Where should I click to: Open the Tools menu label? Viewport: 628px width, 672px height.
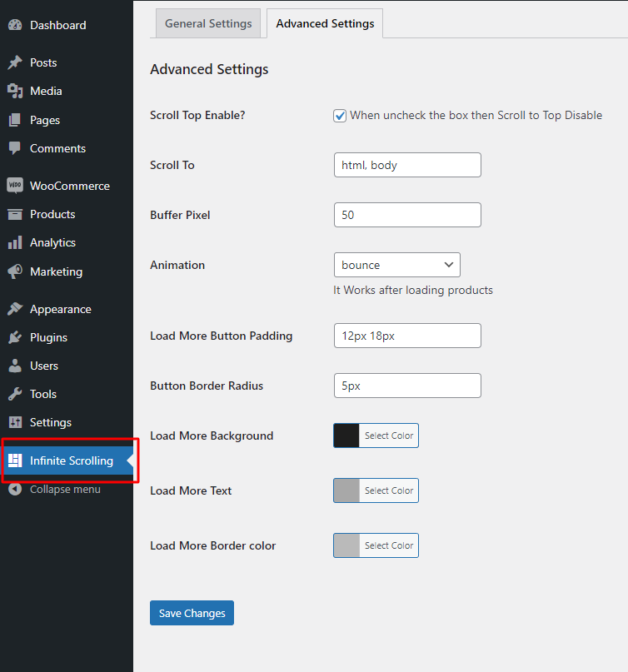click(x=42, y=394)
